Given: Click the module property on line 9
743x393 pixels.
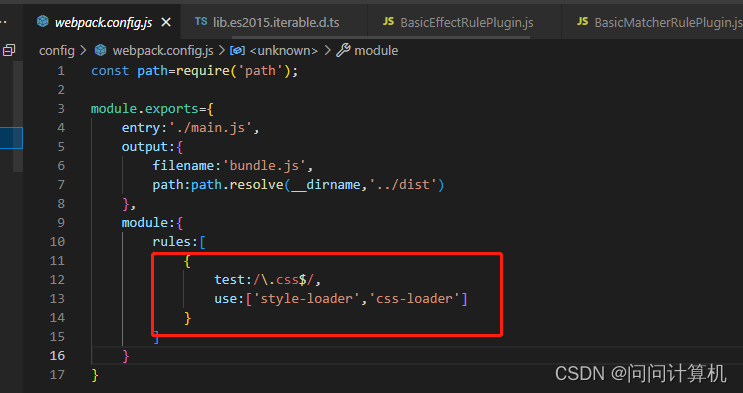Looking at the screenshot, I should click(145, 223).
